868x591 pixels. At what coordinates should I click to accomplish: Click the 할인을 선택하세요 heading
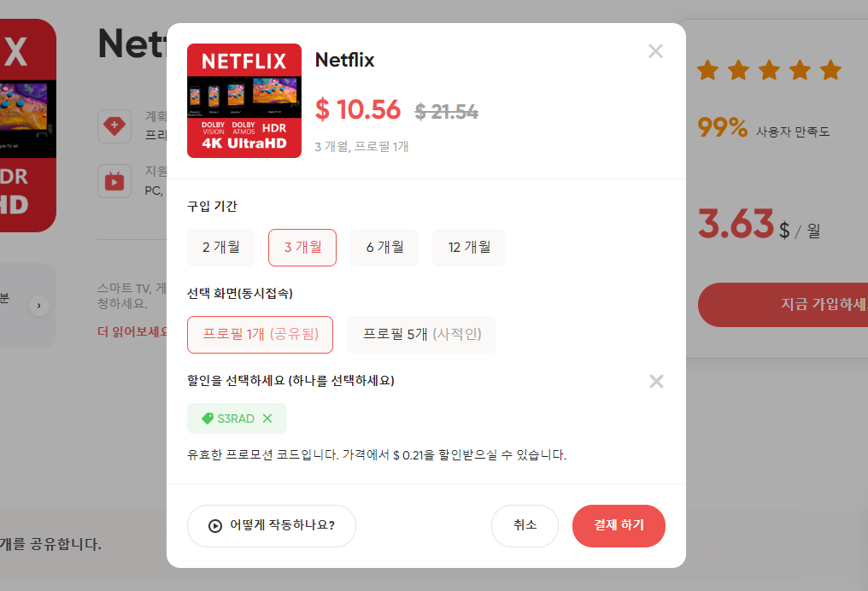(290, 381)
